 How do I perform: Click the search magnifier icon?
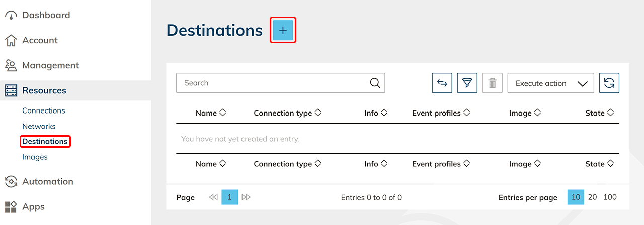pyautogui.click(x=375, y=83)
